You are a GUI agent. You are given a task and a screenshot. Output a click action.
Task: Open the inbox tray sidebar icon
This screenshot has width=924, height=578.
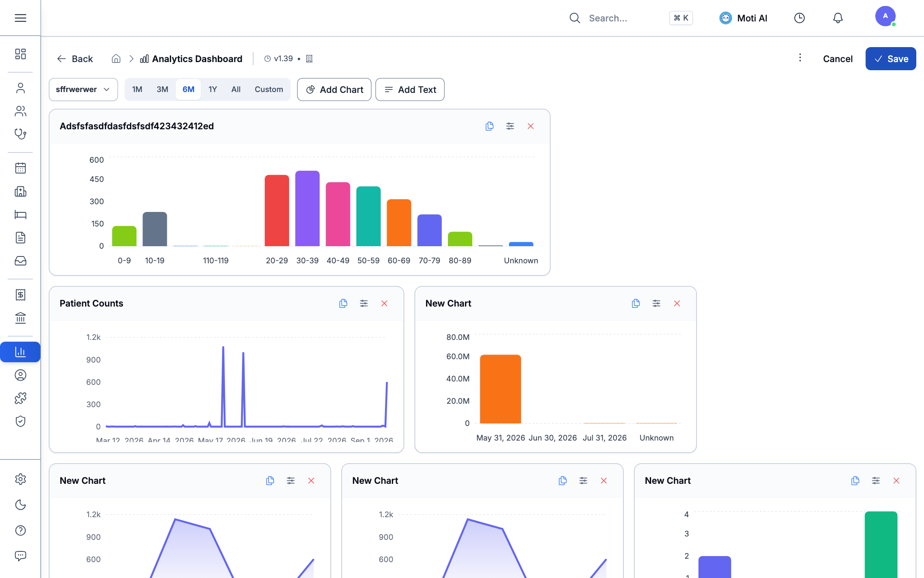pos(20,261)
